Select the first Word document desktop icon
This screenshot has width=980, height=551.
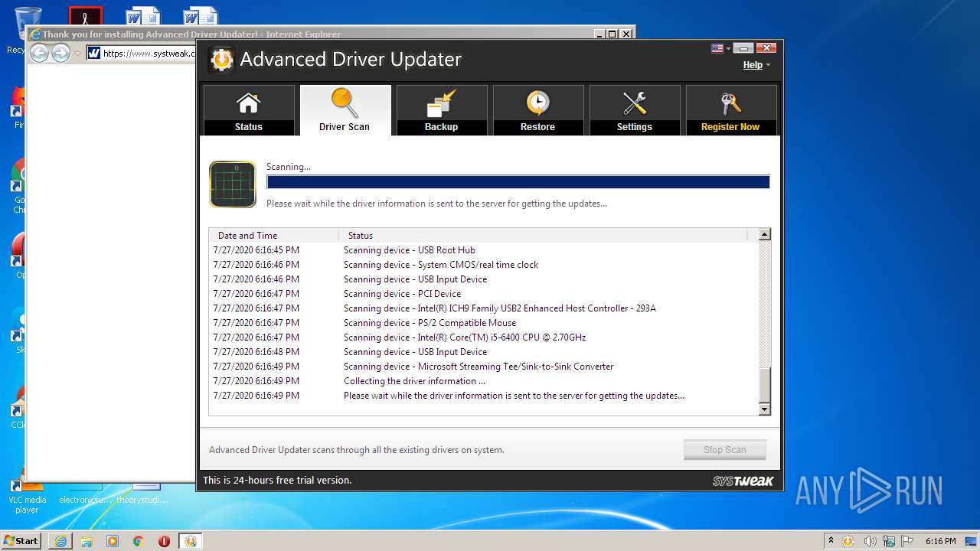[x=143, y=15]
